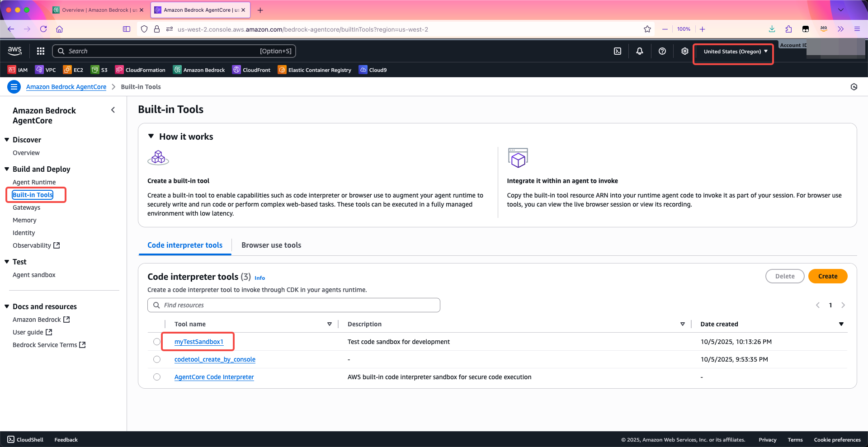Open the AWS services grid menu
This screenshot has width=868, height=447.
click(x=41, y=51)
